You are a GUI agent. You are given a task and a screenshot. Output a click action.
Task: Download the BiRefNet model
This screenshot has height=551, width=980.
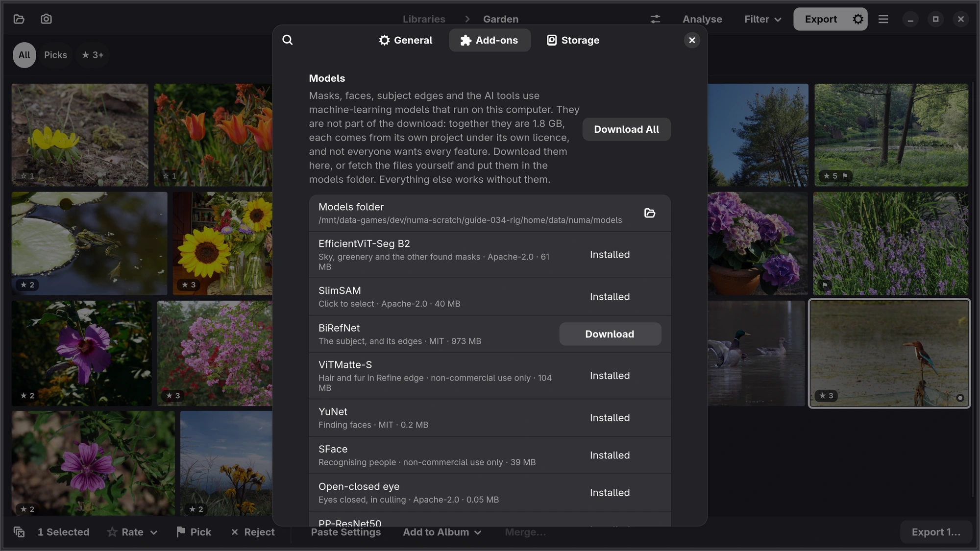pos(610,334)
